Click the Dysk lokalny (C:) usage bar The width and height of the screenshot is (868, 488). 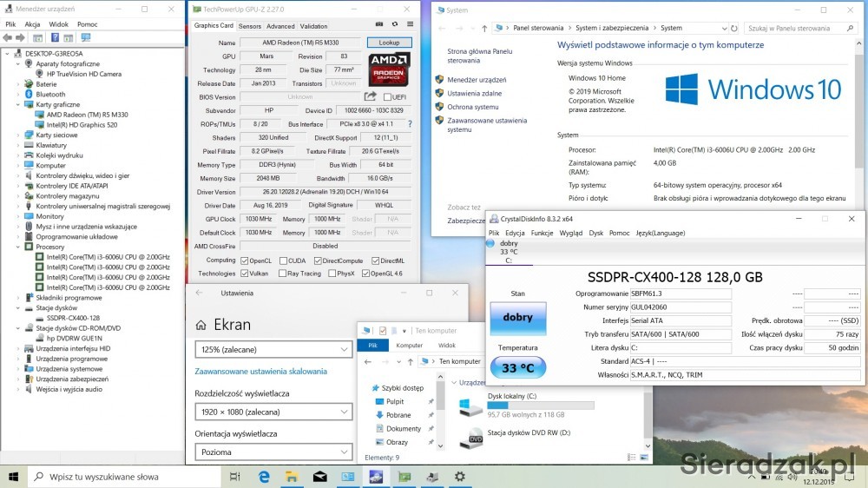tap(541, 406)
